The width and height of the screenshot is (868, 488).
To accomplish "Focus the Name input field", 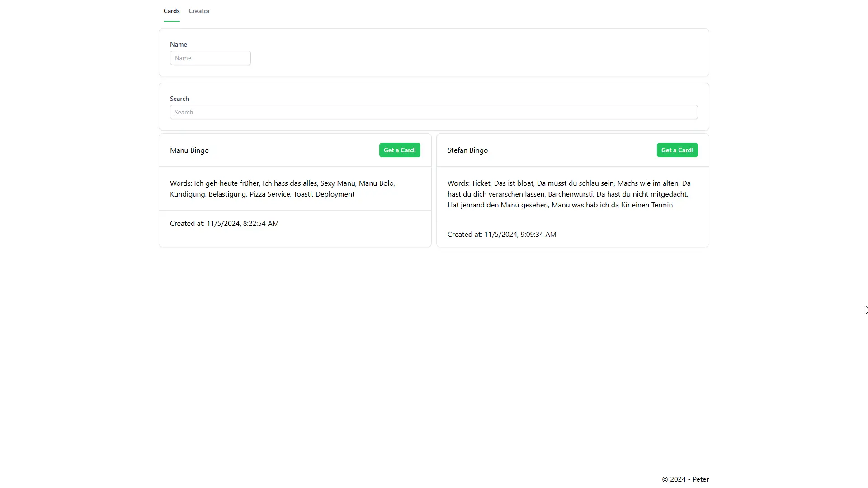I will 210,58.
